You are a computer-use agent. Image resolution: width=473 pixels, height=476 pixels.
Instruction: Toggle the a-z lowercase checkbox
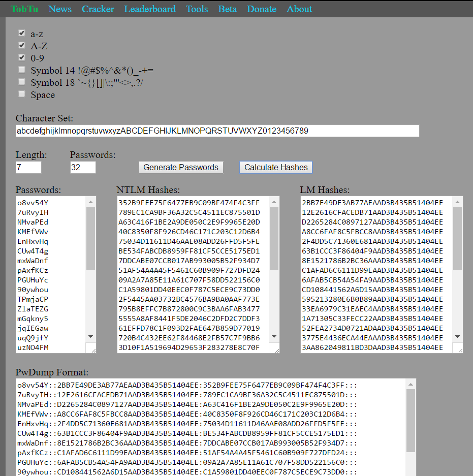21,34
